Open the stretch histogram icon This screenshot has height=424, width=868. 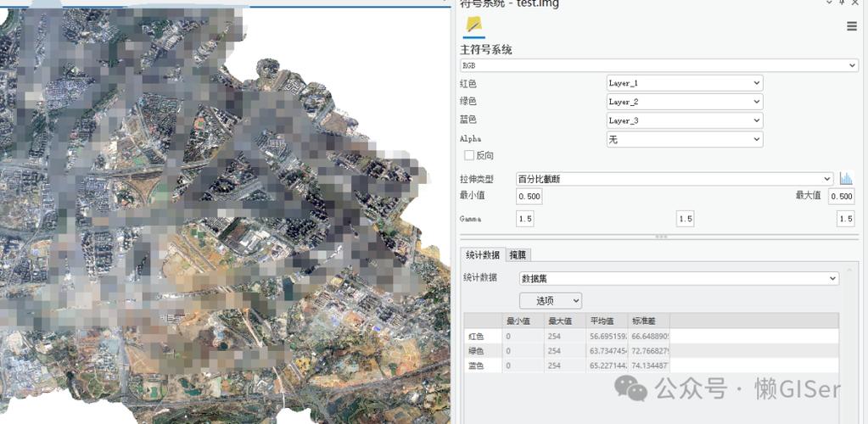click(x=846, y=179)
